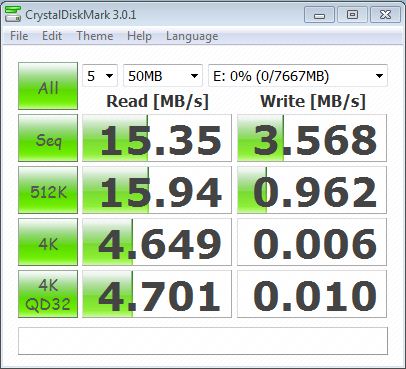
Task: Select the Seq read value 15.35
Action: [157, 138]
